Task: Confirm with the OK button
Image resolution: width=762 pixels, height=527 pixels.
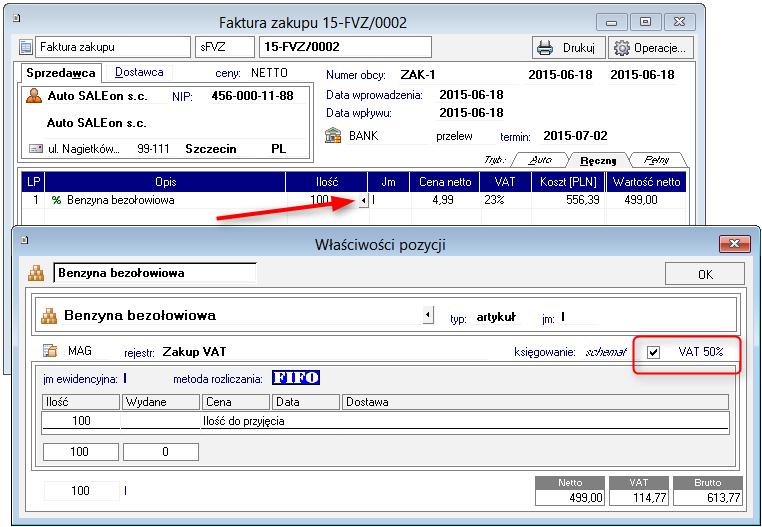Action: click(705, 274)
